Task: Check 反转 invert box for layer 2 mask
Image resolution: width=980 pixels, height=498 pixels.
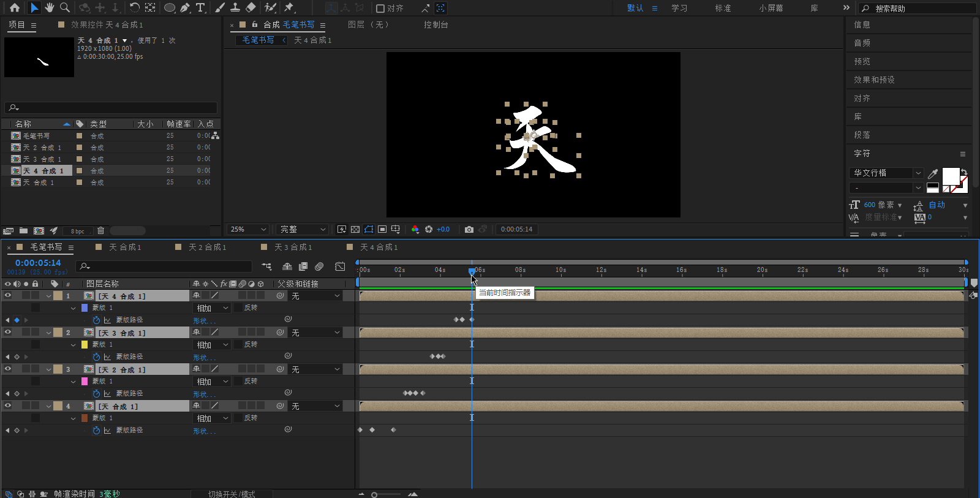Action: pyautogui.click(x=237, y=345)
